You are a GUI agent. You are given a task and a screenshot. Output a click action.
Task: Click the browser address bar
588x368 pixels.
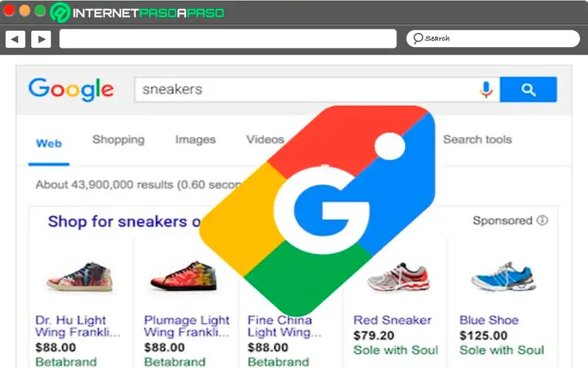pos(227,39)
